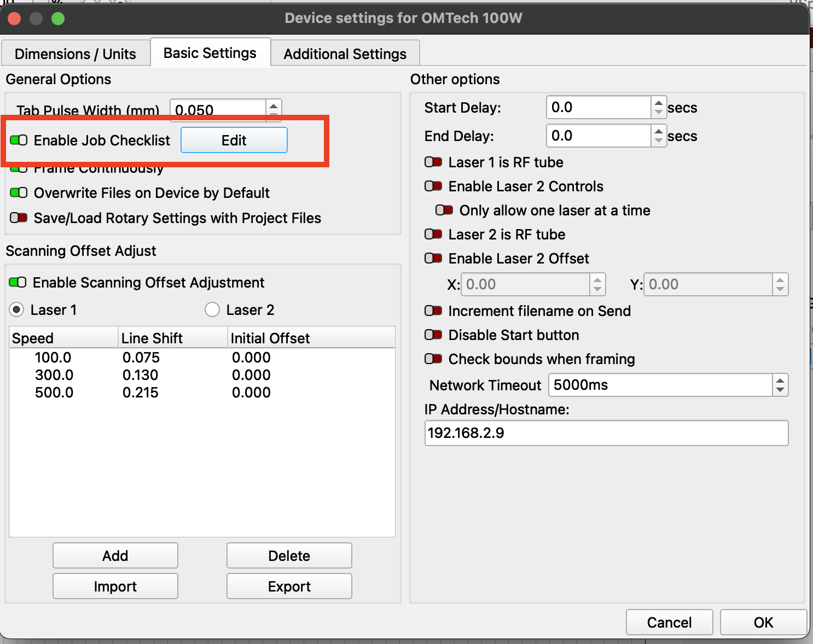
Task: Turn on Increment filename on Send
Action: point(433,311)
